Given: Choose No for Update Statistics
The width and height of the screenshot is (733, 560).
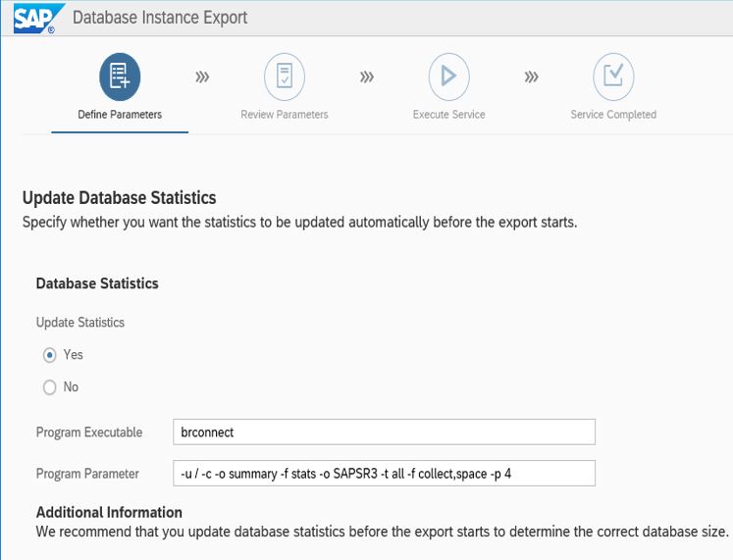Looking at the screenshot, I should click(x=49, y=387).
